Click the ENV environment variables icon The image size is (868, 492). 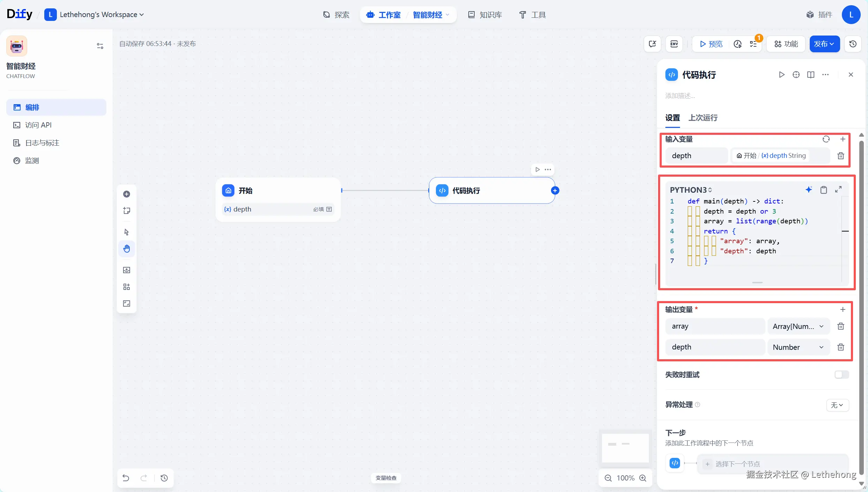tap(674, 44)
